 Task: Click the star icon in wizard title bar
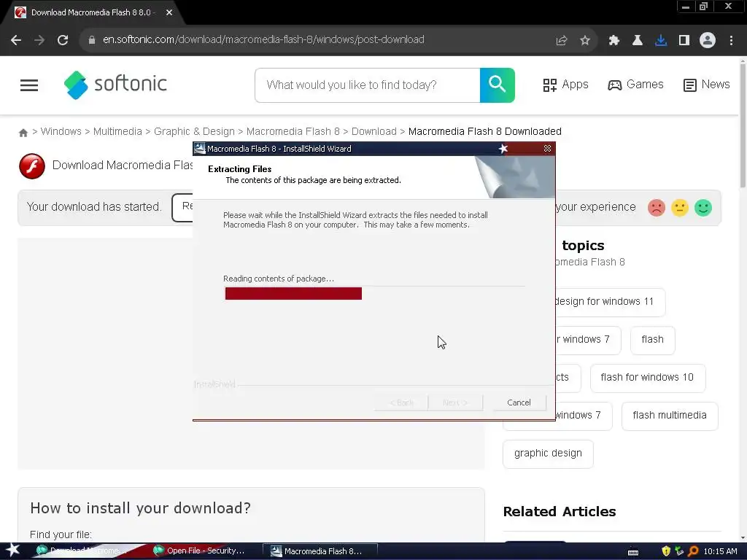503,149
